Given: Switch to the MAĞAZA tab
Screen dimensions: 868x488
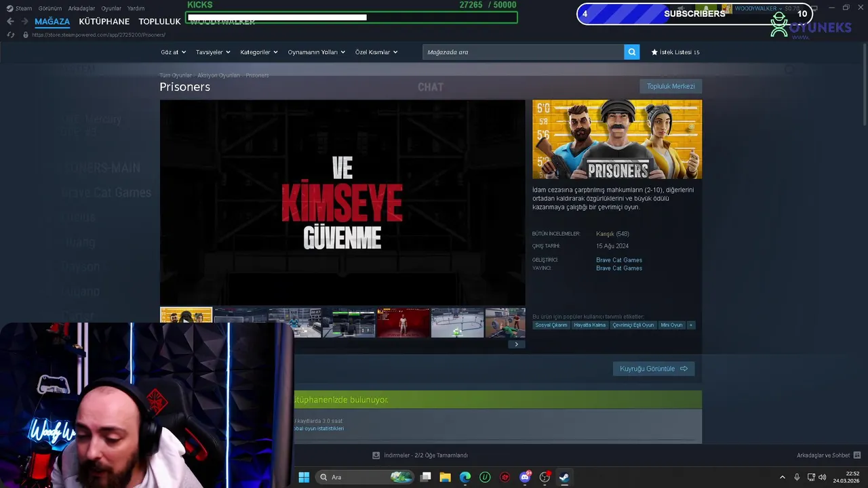Looking at the screenshot, I should [52, 22].
